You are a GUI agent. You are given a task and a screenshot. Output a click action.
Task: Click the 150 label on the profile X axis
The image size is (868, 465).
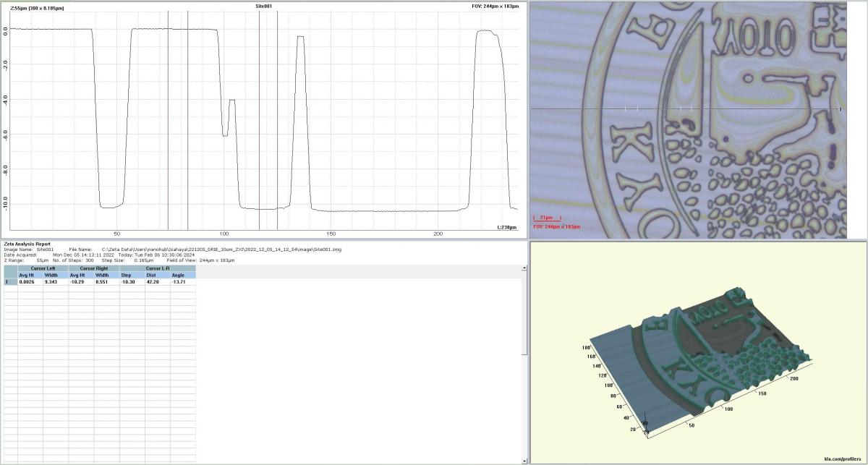click(331, 234)
